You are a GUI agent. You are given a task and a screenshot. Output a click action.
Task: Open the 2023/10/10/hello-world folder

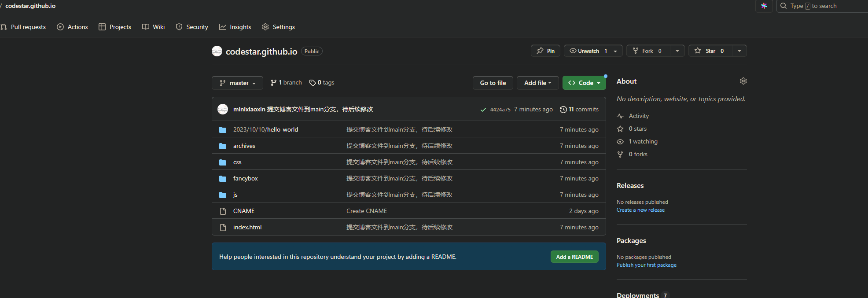pos(266,129)
